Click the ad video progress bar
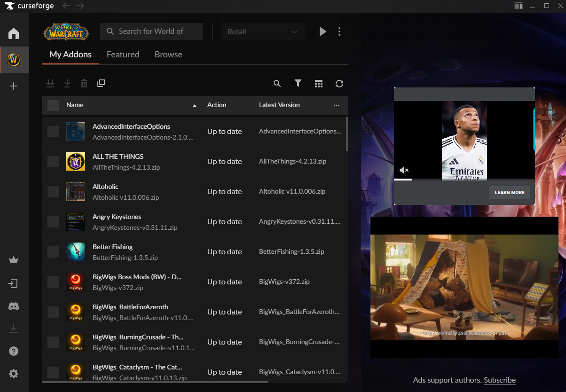The image size is (566, 392). click(x=464, y=180)
